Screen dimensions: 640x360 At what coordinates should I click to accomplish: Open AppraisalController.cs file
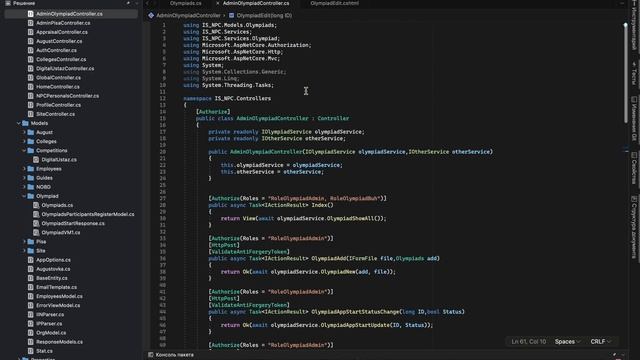(x=62, y=32)
